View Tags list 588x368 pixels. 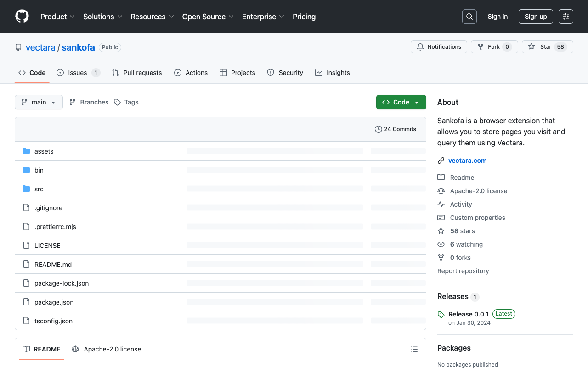pos(126,102)
